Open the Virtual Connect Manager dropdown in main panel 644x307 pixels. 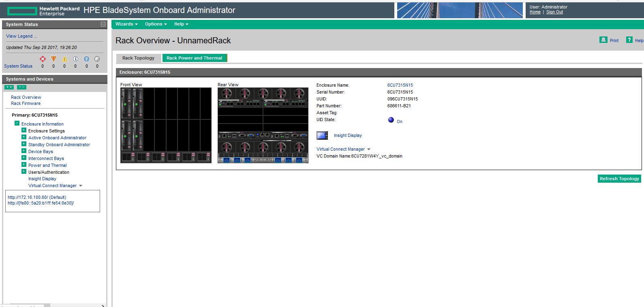(x=368, y=149)
